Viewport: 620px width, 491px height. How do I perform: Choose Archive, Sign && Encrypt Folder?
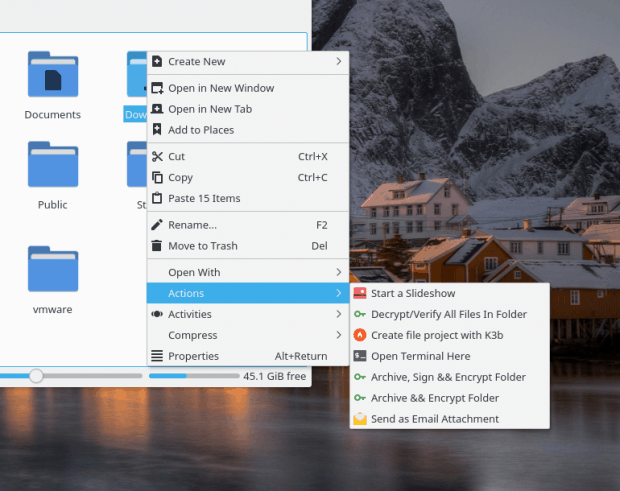450,377
